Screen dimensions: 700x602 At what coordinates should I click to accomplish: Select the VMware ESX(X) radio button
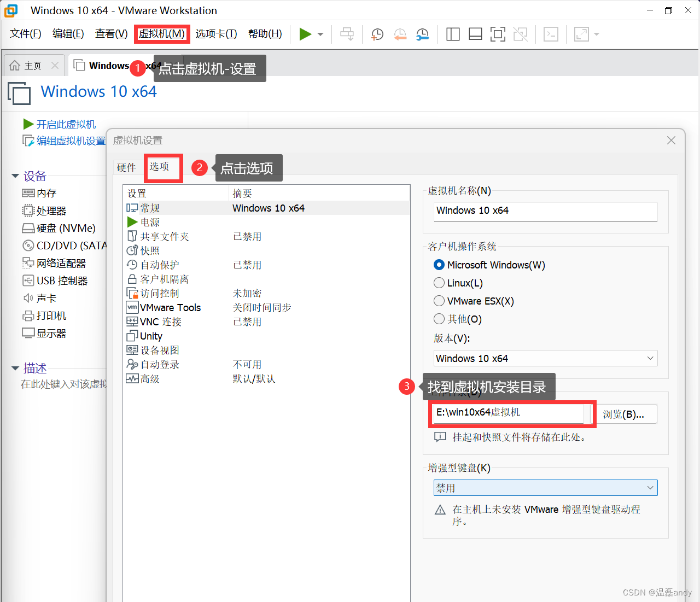[x=439, y=301]
